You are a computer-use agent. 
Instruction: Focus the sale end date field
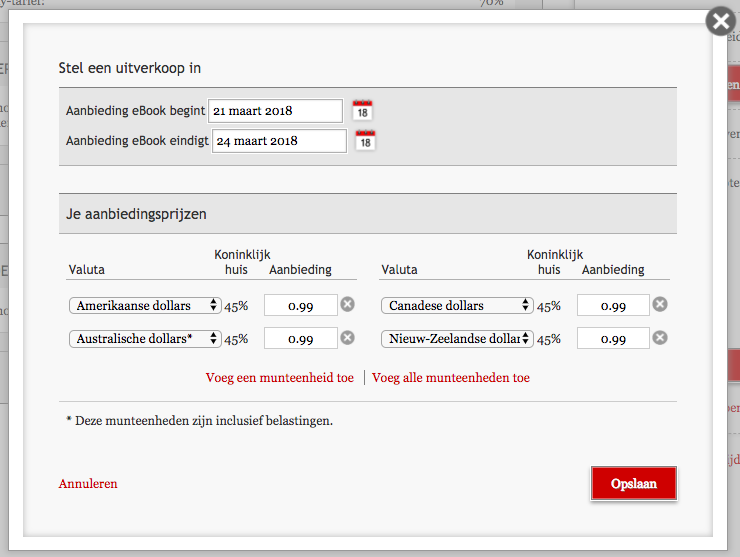279,141
